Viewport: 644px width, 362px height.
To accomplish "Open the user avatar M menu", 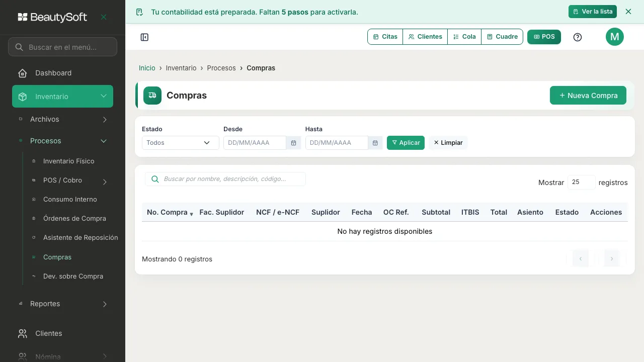I will (x=615, y=37).
